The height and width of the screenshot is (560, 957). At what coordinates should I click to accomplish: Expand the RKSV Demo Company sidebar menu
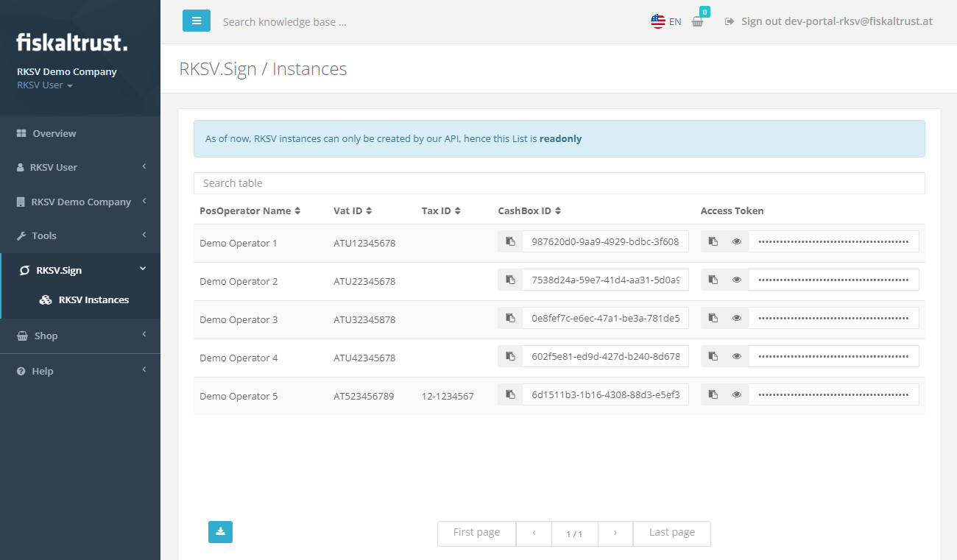tap(80, 202)
